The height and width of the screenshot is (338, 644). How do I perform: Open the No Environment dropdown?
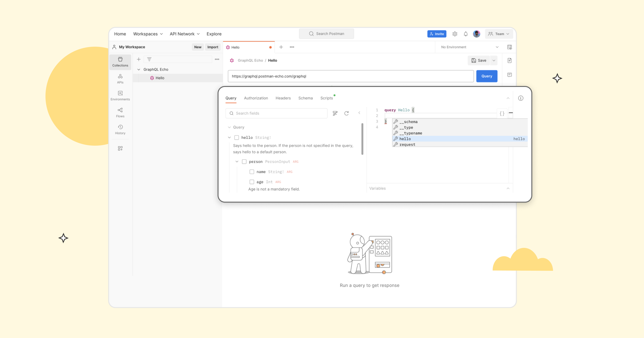tap(470, 47)
